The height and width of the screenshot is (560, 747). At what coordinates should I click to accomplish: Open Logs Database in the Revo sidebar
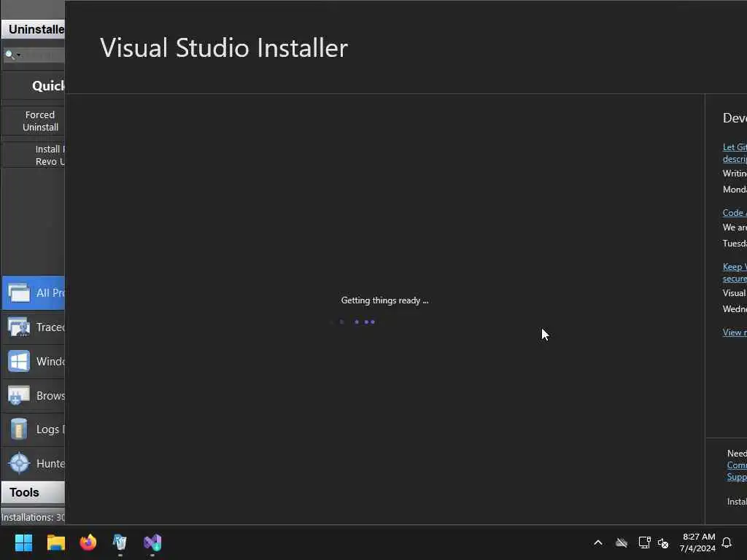[34, 429]
